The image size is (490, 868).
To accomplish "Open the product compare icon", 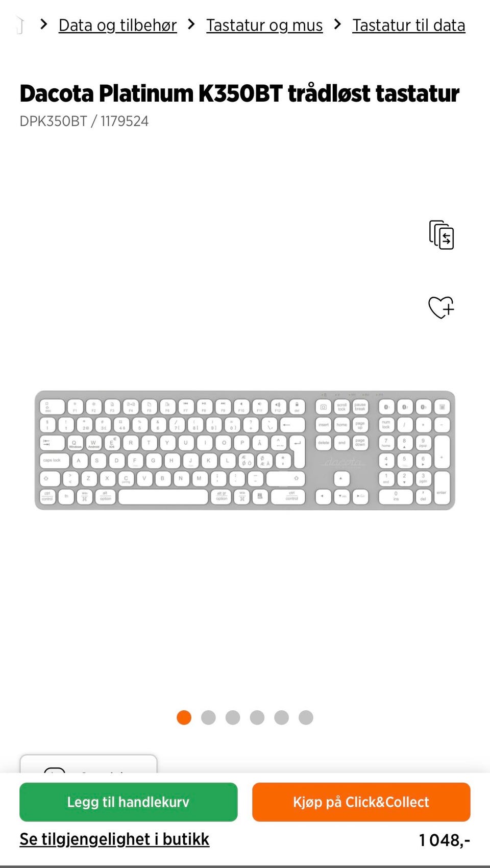I will (x=442, y=235).
